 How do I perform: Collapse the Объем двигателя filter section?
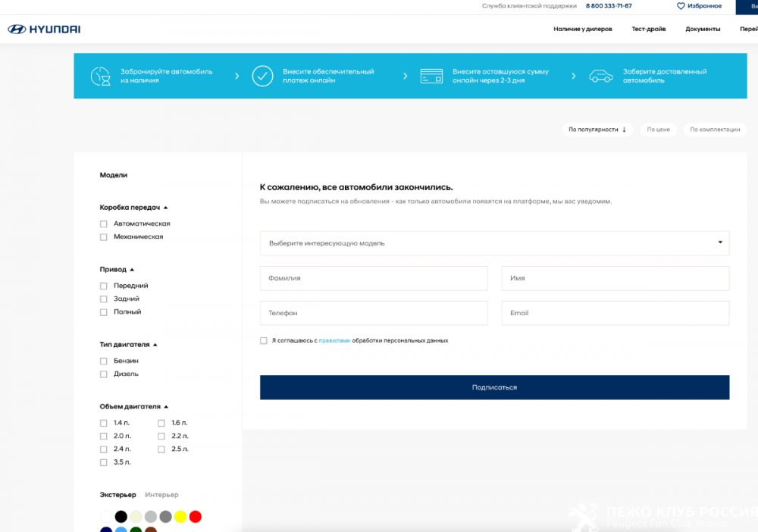coord(166,407)
